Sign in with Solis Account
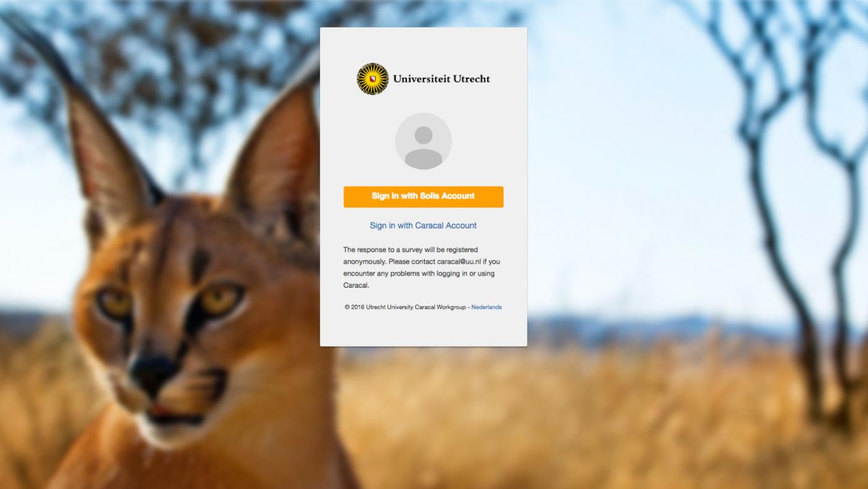Screen dimensions: 868x489 tap(423, 196)
